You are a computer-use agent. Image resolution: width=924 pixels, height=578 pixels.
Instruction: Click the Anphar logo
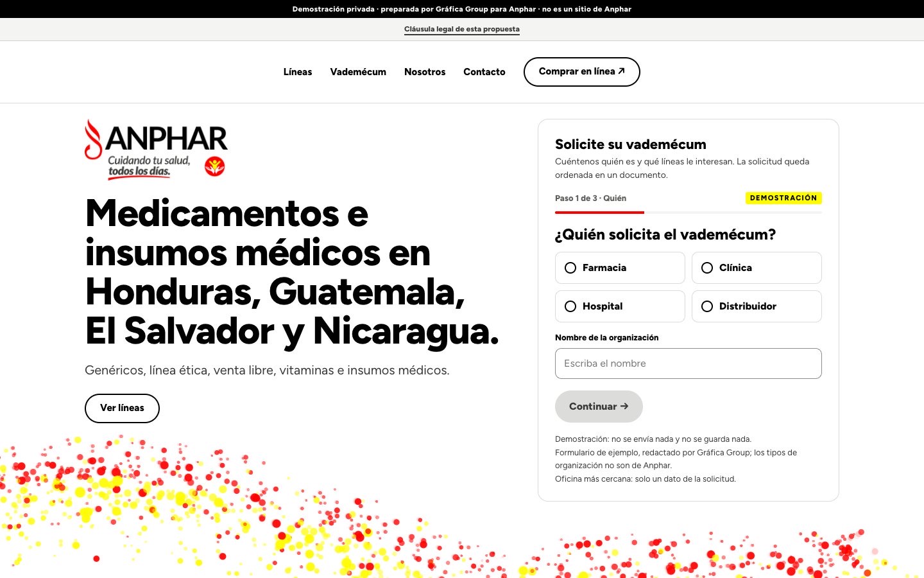click(156, 149)
